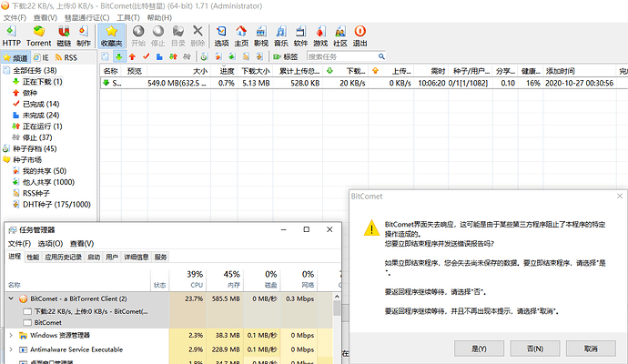Select the red up-arrow seeding filter icon
The width and height of the screenshot is (628, 364).
tap(133, 56)
